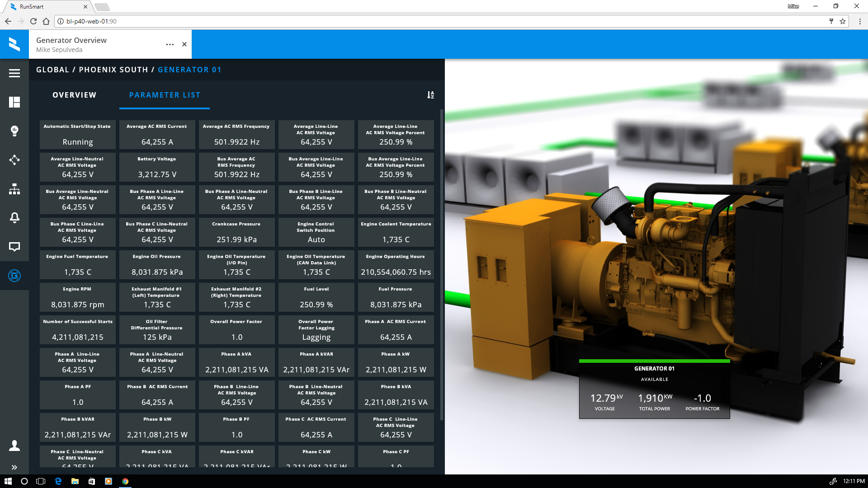Screen dimensions: 868x488
Task: Open the user profile sidebar icon
Action: tap(14, 446)
